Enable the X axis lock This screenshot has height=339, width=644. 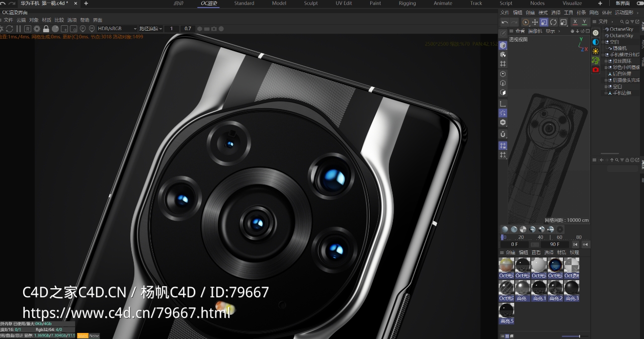[575, 22]
